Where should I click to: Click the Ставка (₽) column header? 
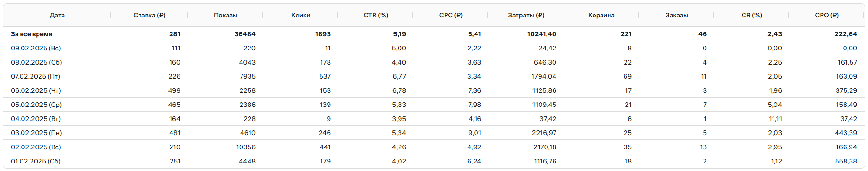(x=149, y=15)
